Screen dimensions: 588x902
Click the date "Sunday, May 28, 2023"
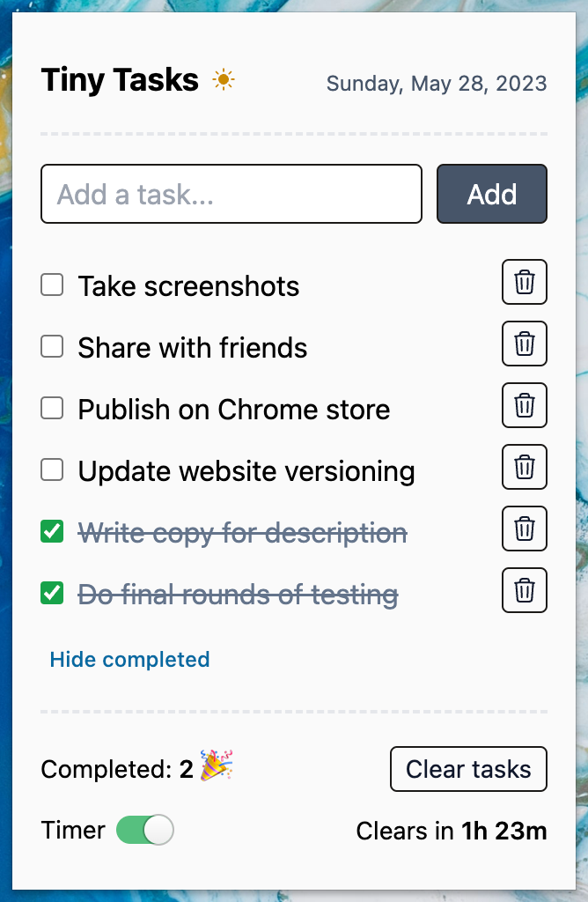pyautogui.click(x=436, y=84)
